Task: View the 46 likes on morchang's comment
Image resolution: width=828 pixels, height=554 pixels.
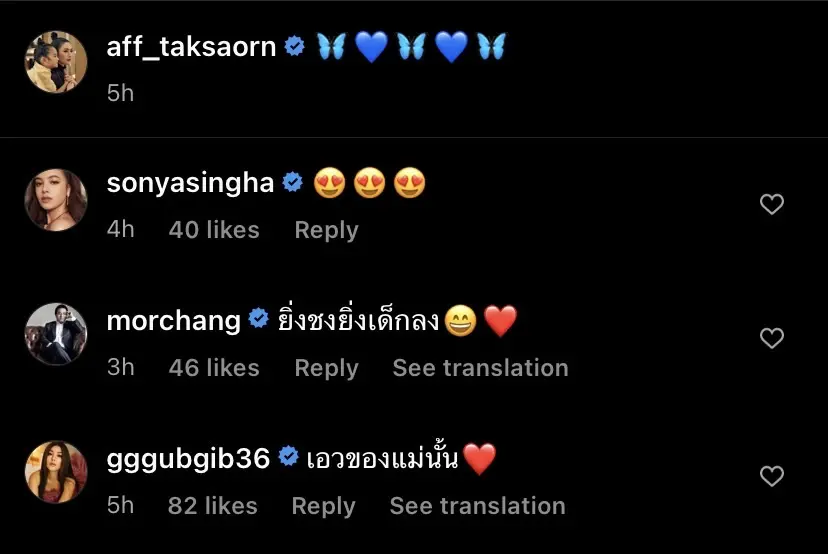Action: (x=214, y=368)
